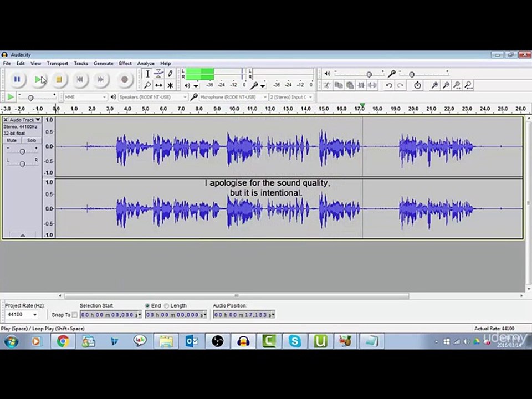This screenshot has width=532, height=399.
Task: Zoom in on the waveform
Action: pyautogui.click(x=434, y=85)
